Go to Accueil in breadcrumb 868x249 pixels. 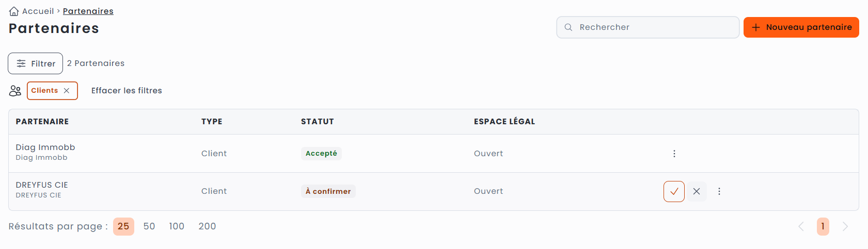click(x=38, y=11)
